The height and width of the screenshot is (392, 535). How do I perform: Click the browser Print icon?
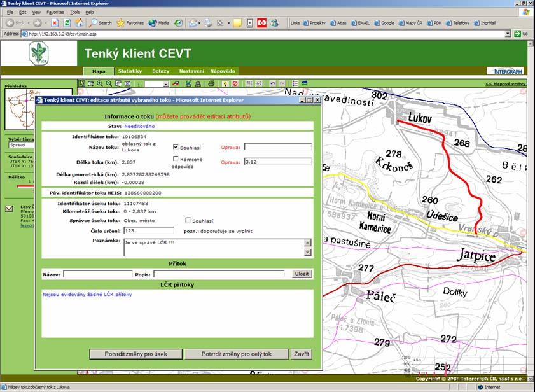tap(208, 23)
